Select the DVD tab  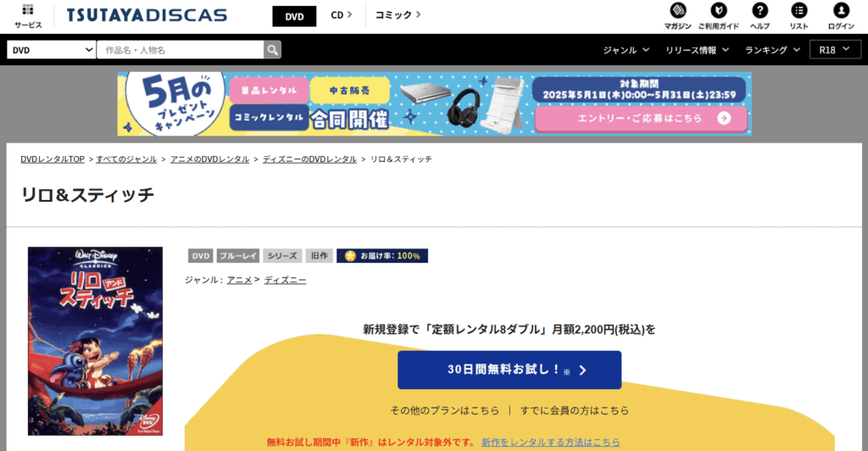click(294, 17)
